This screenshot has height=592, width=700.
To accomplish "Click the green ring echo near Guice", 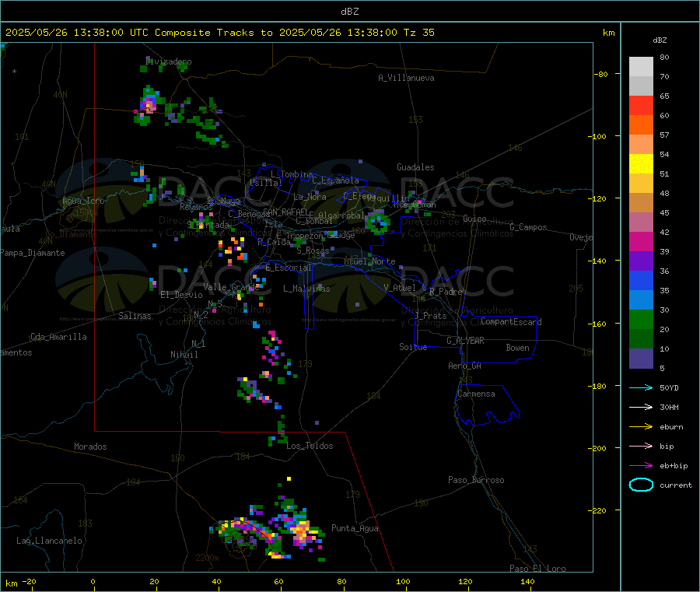I will pos(378,222).
